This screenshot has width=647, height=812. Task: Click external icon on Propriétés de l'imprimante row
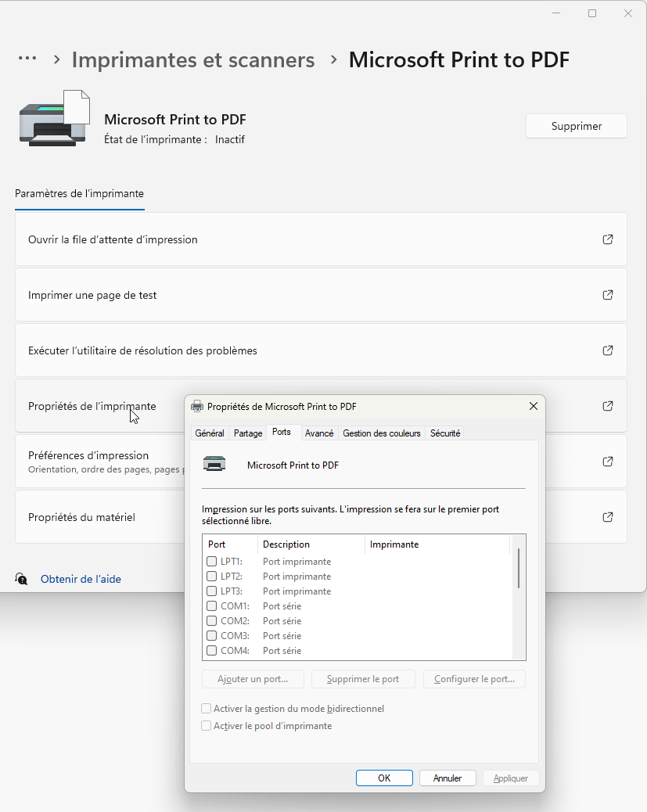608,406
